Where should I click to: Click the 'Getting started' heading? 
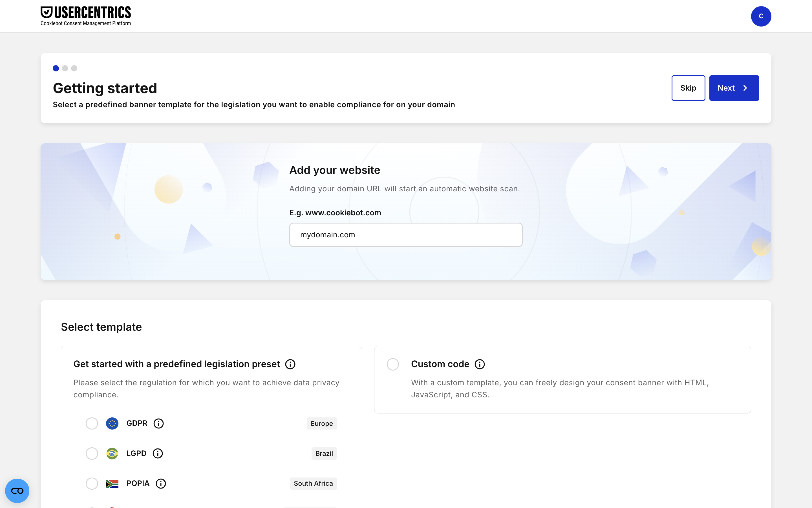105,88
